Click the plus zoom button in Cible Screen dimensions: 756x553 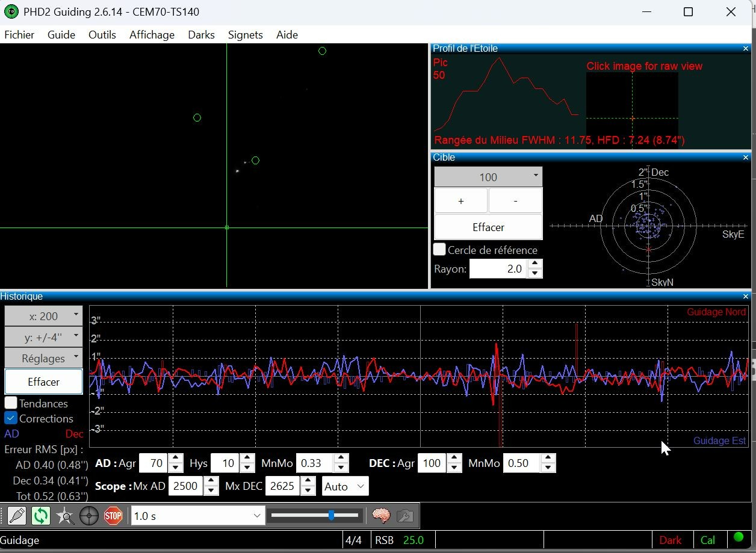click(x=460, y=201)
